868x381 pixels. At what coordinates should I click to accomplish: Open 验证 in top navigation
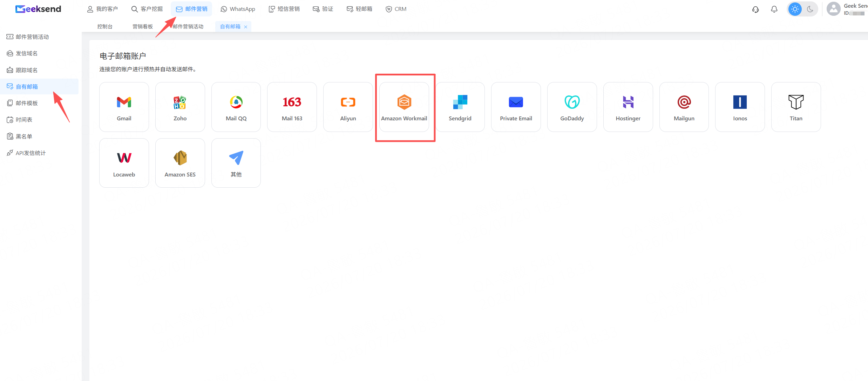323,9
